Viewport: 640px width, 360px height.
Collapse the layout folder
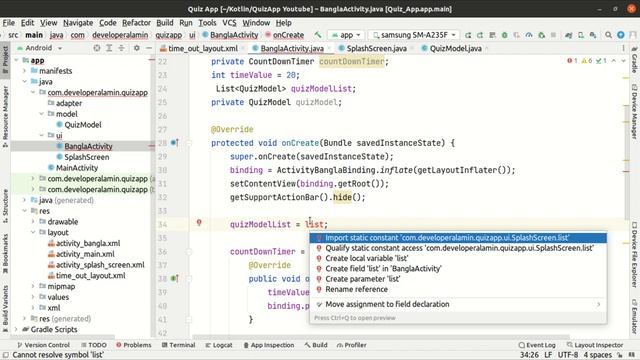(33, 233)
